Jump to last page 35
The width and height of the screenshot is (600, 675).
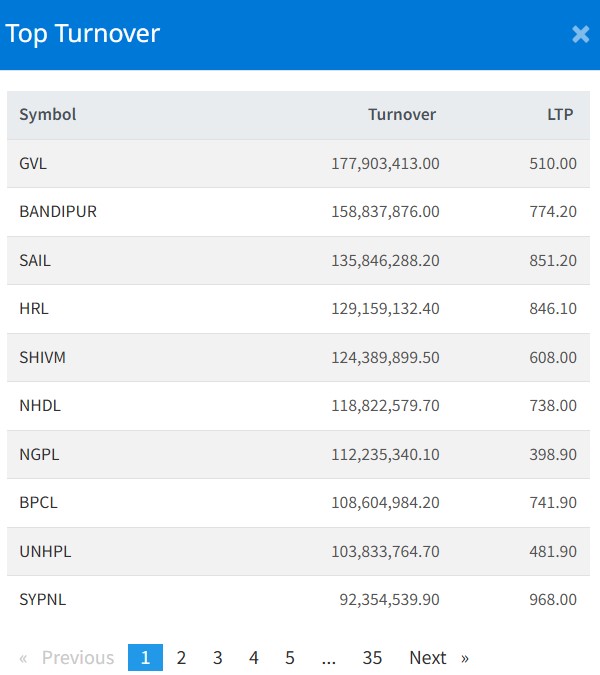[372, 657]
